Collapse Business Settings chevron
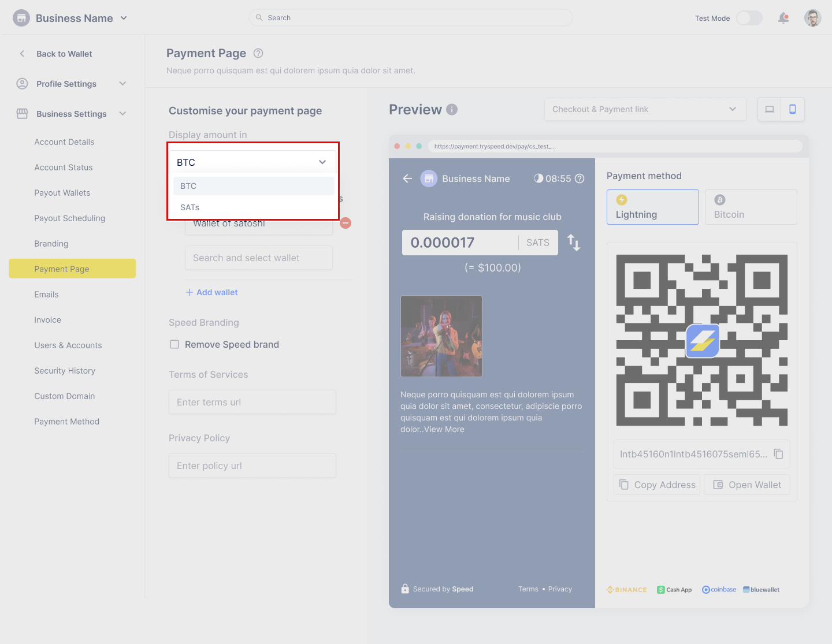This screenshot has height=644, width=832. tap(122, 114)
